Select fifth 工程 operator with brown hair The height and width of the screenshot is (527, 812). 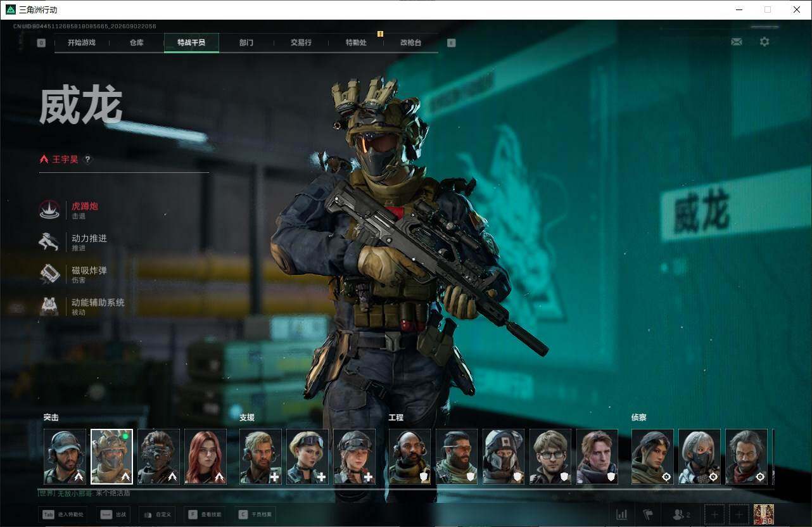pos(597,457)
